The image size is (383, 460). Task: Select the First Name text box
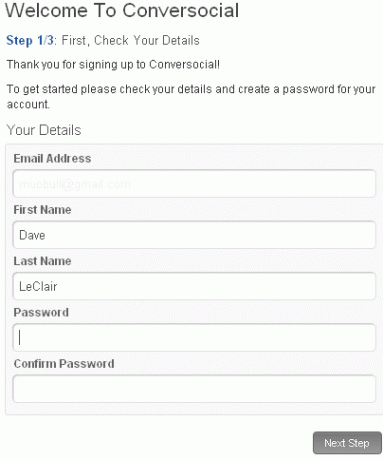click(194, 235)
